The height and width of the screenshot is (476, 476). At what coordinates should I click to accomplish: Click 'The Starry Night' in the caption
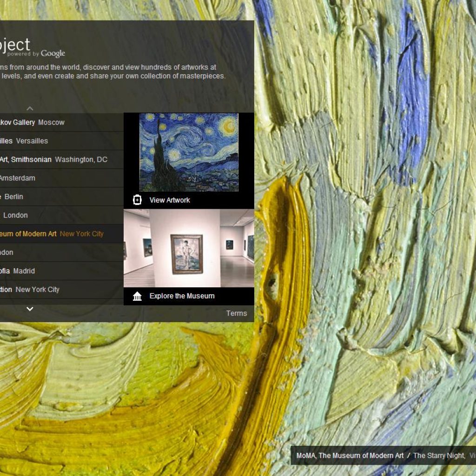coord(439,456)
